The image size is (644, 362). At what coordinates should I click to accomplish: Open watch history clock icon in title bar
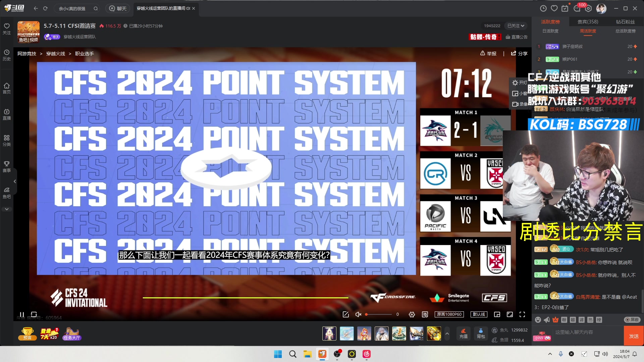(x=543, y=8)
